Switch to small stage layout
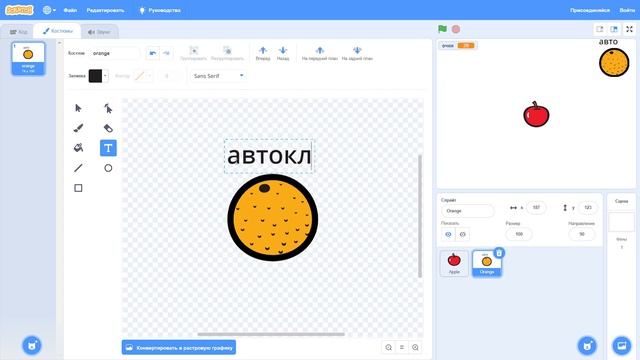Screen dimensions: 640x360 click(x=600, y=29)
